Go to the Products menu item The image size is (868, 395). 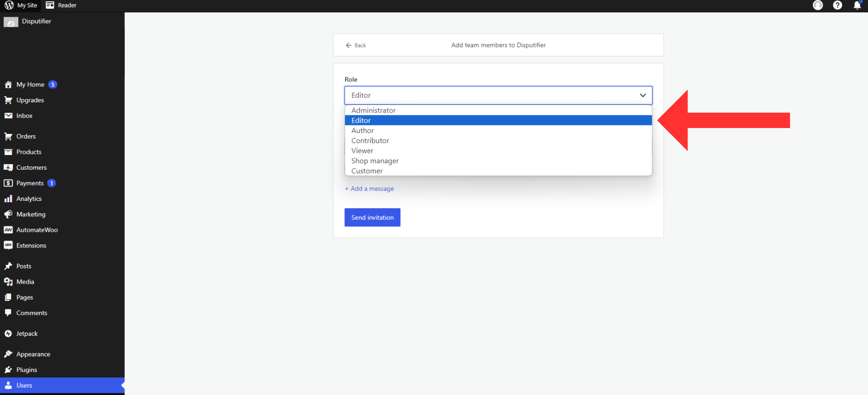pyautogui.click(x=29, y=152)
